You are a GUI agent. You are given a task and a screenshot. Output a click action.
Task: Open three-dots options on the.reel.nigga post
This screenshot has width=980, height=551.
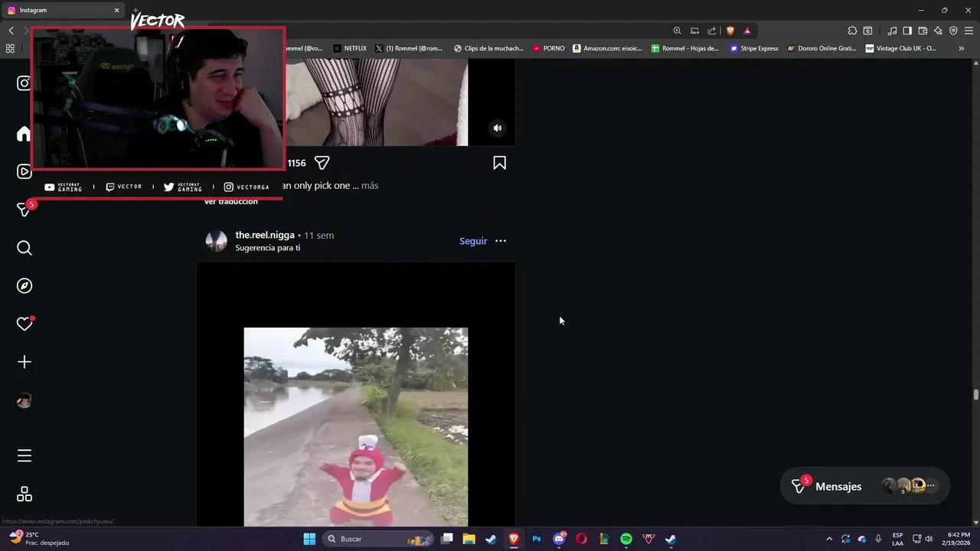click(501, 241)
